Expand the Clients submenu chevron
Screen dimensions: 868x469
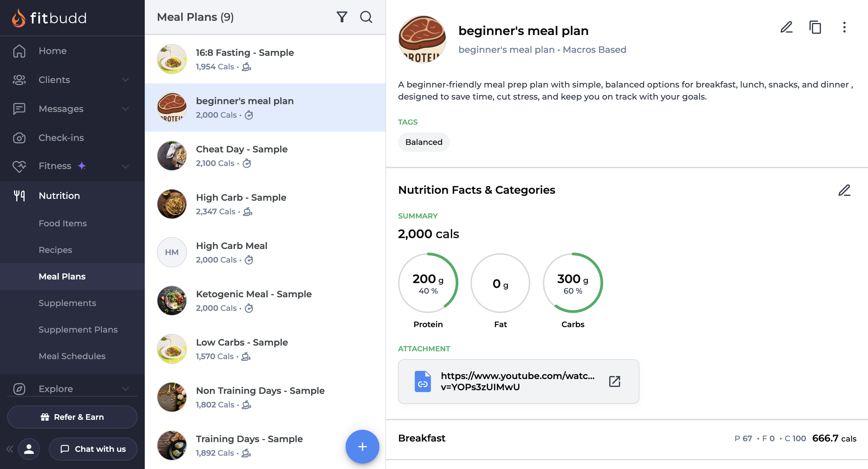125,80
